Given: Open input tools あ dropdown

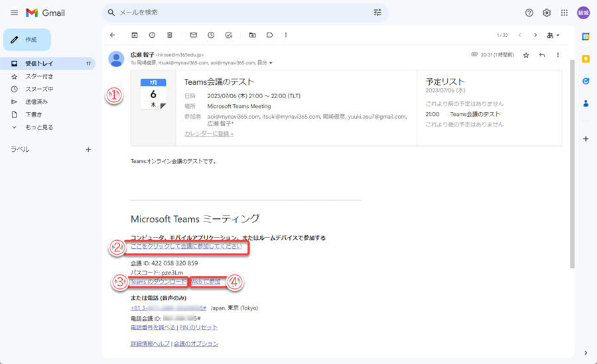Looking at the screenshot, I should [x=553, y=35].
